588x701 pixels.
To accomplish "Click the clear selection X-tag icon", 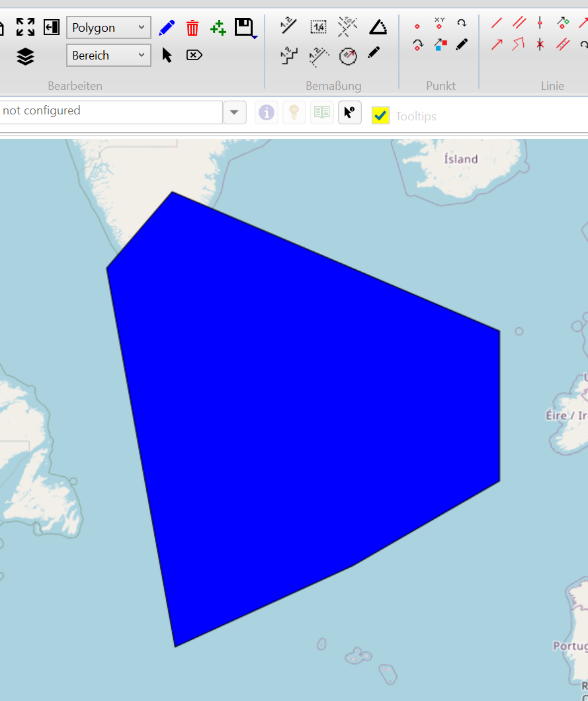I will point(194,55).
